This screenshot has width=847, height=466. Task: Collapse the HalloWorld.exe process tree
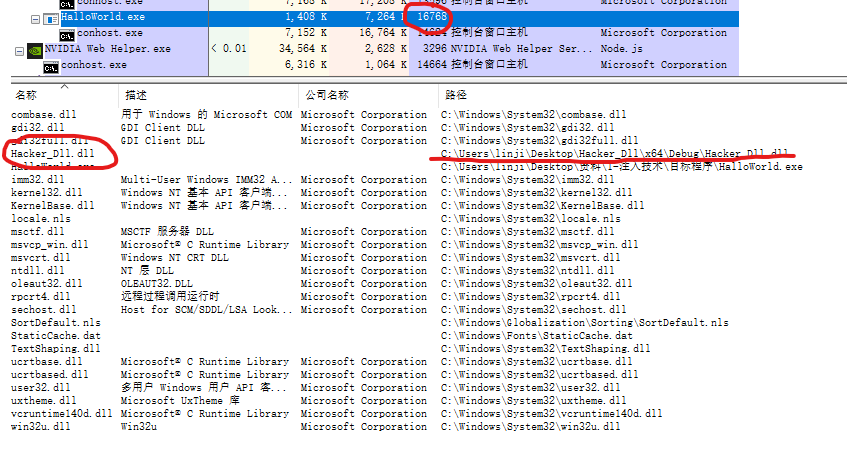[x=36, y=19]
